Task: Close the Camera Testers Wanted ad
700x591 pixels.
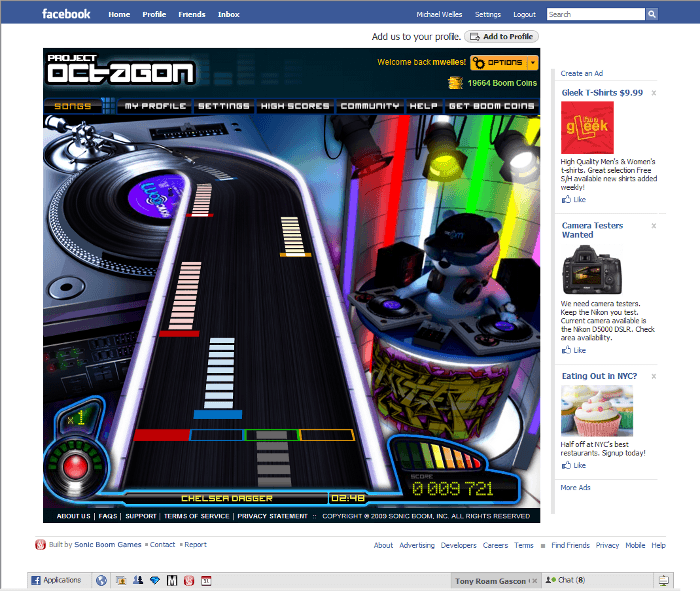Action: pos(654,225)
